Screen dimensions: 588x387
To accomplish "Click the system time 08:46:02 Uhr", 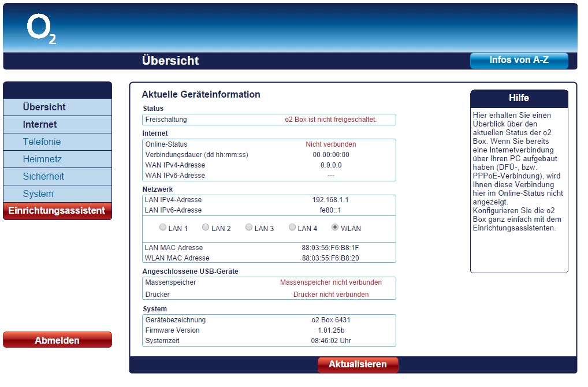I will click(x=331, y=341).
